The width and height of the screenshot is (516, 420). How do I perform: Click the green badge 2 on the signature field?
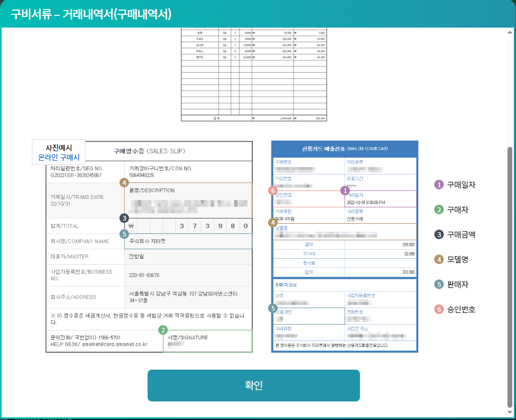click(x=163, y=330)
